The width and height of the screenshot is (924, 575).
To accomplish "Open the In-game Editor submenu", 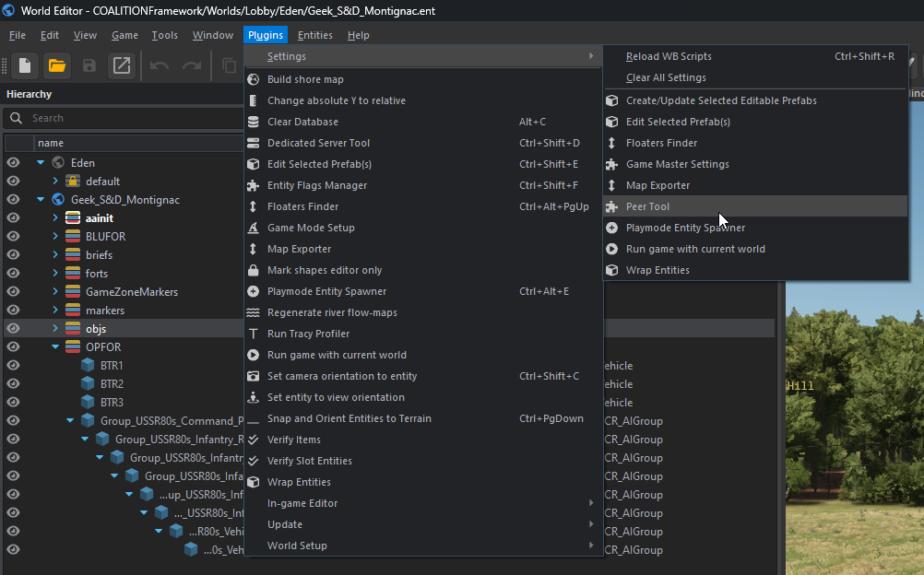I will [302, 503].
